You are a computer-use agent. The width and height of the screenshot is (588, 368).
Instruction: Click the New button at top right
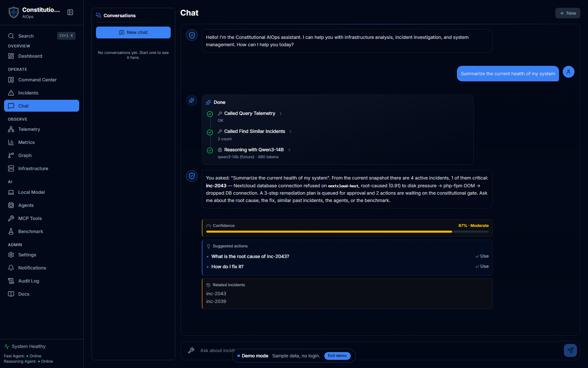point(568,13)
